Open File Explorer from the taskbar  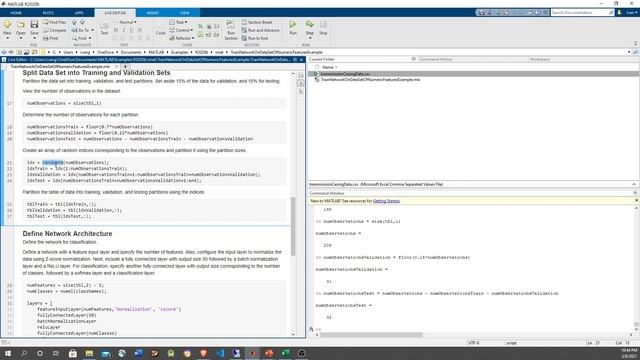coord(89,353)
